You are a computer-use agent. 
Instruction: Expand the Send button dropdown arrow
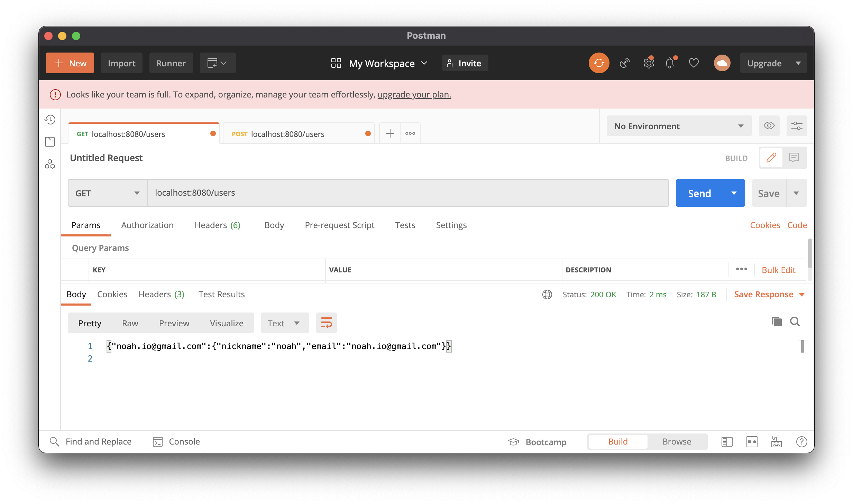734,193
